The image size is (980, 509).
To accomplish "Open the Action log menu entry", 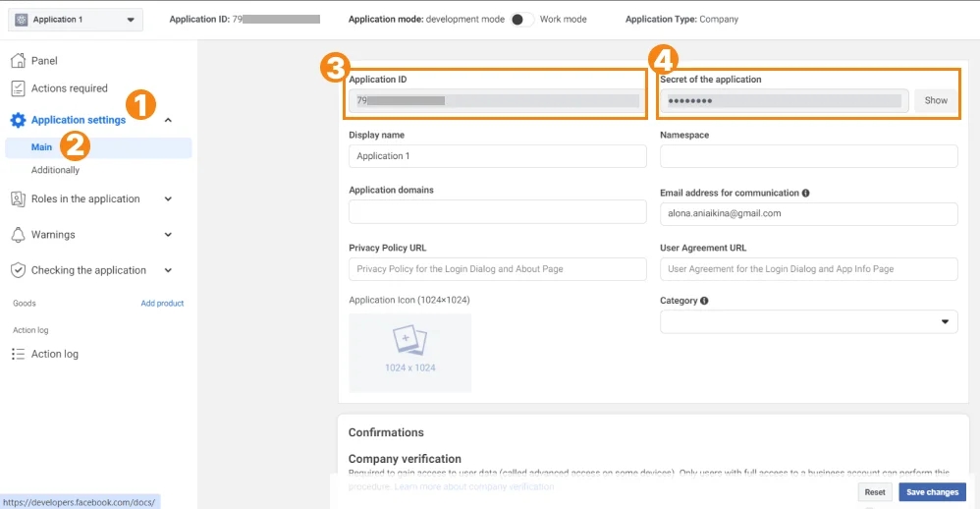I will tap(55, 354).
